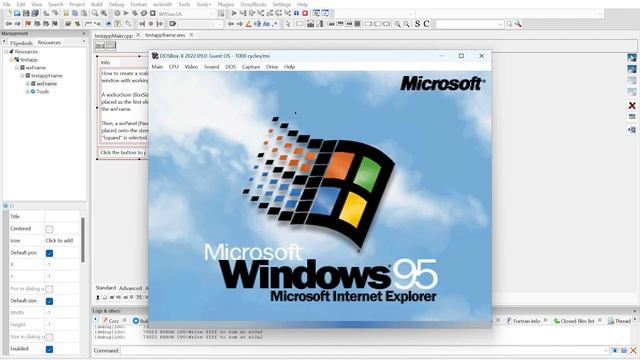Collapse the testapp tree node
The image size is (640, 360).
tap(11, 60)
